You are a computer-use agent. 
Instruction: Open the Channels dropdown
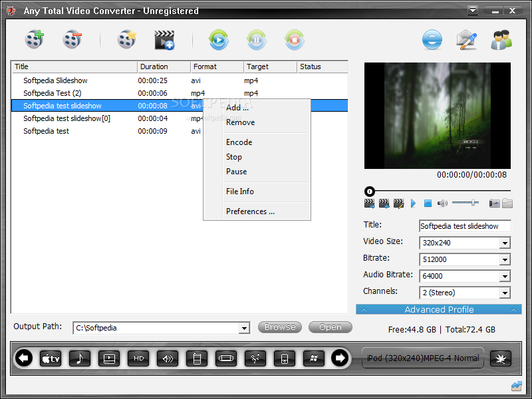(505, 293)
